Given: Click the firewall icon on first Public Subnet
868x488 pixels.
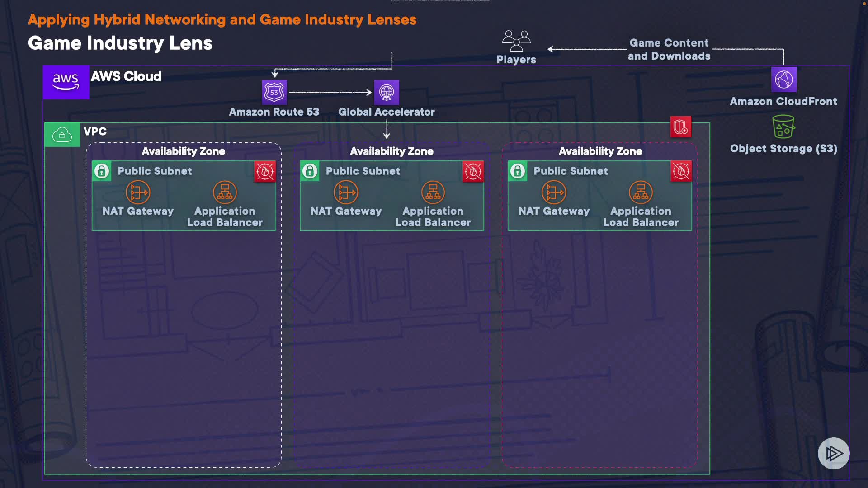Looking at the screenshot, I should click(265, 171).
